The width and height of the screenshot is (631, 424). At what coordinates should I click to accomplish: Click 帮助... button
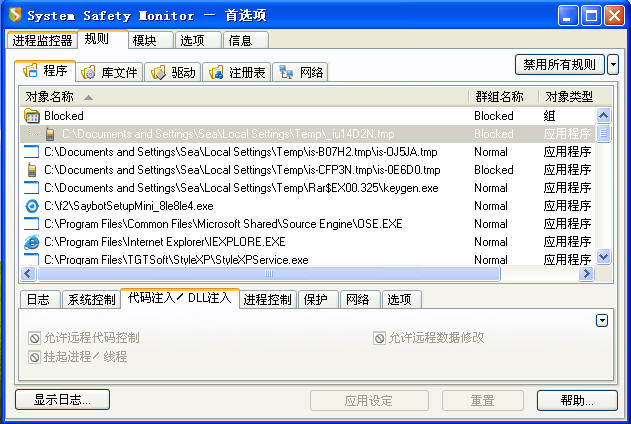(x=577, y=400)
